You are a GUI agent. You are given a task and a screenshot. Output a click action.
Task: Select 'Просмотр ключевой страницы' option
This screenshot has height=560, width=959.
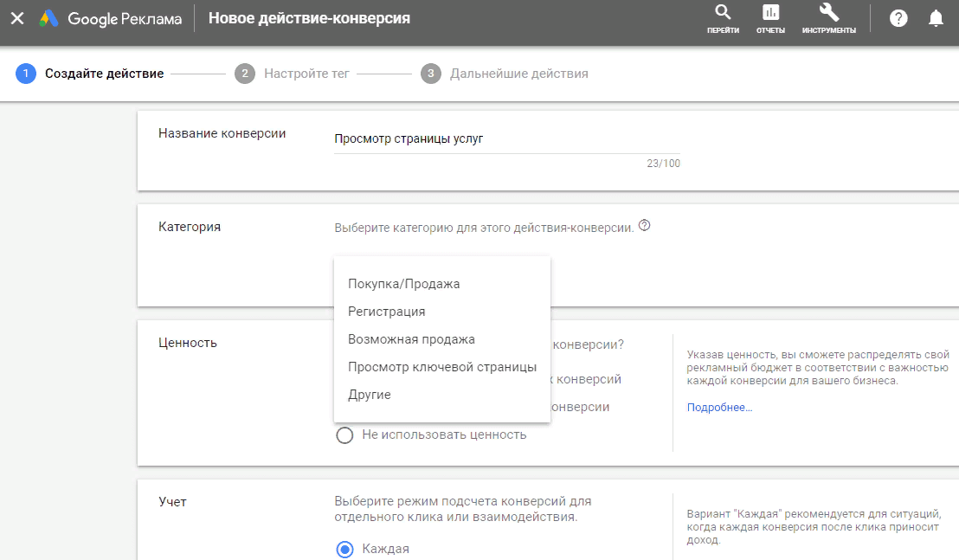pyautogui.click(x=441, y=367)
